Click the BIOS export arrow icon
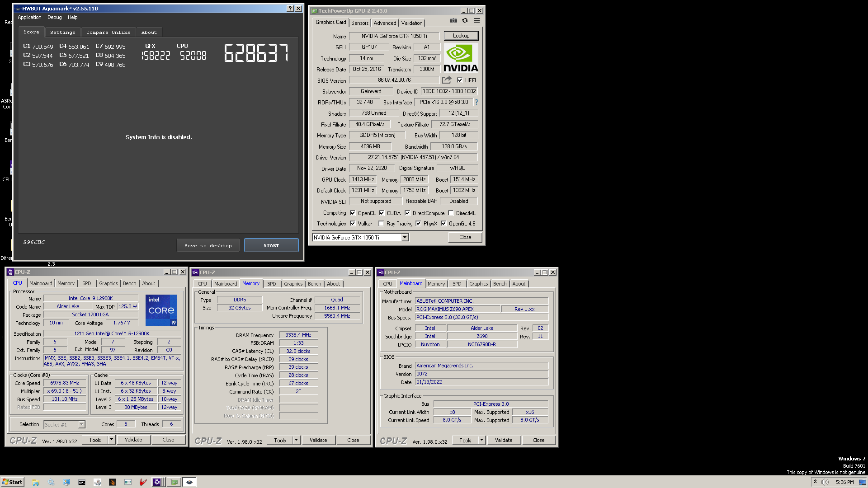 [447, 80]
